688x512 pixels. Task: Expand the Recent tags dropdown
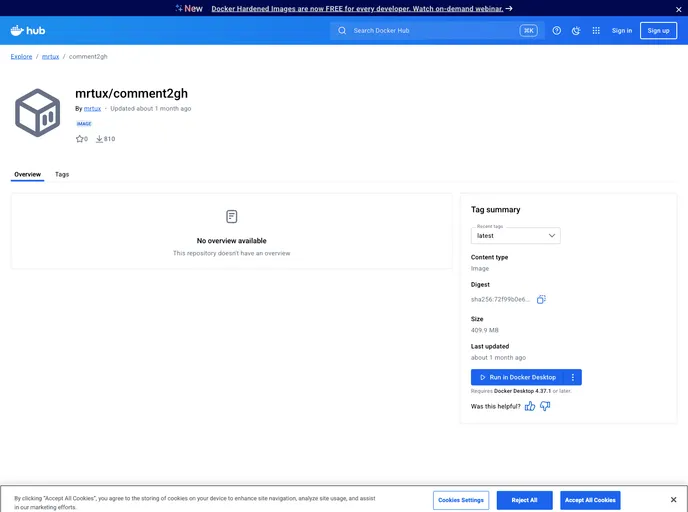click(x=515, y=236)
